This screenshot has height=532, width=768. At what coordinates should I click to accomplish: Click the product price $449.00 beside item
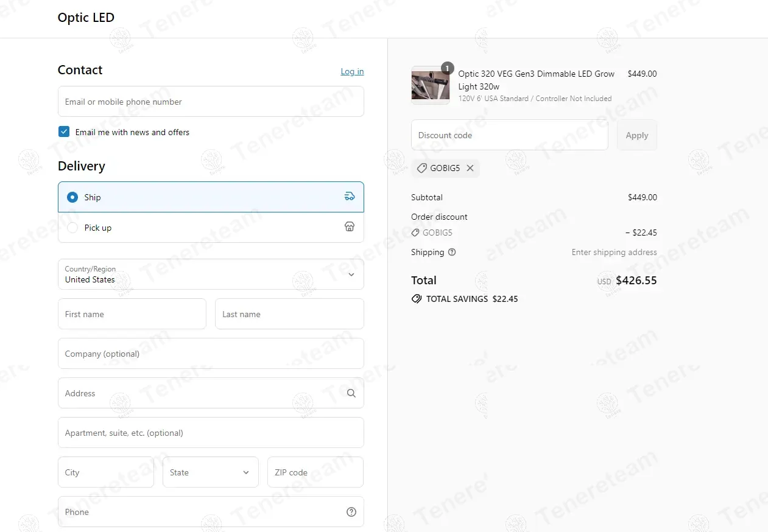click(642, 74)
